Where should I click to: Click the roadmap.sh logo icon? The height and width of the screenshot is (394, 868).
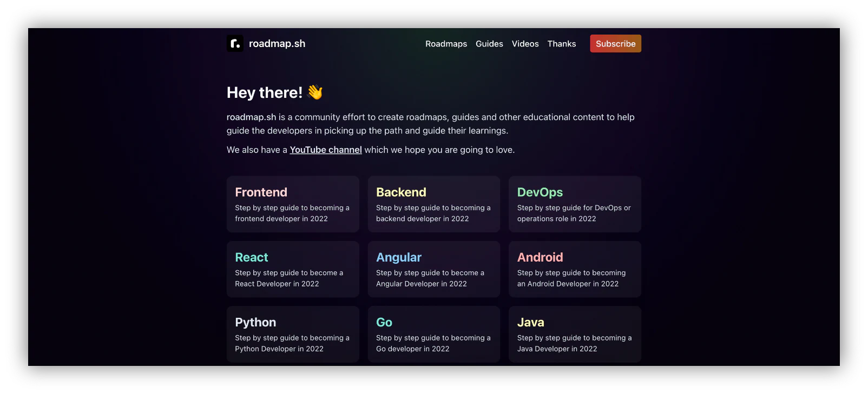coord(235,44)
